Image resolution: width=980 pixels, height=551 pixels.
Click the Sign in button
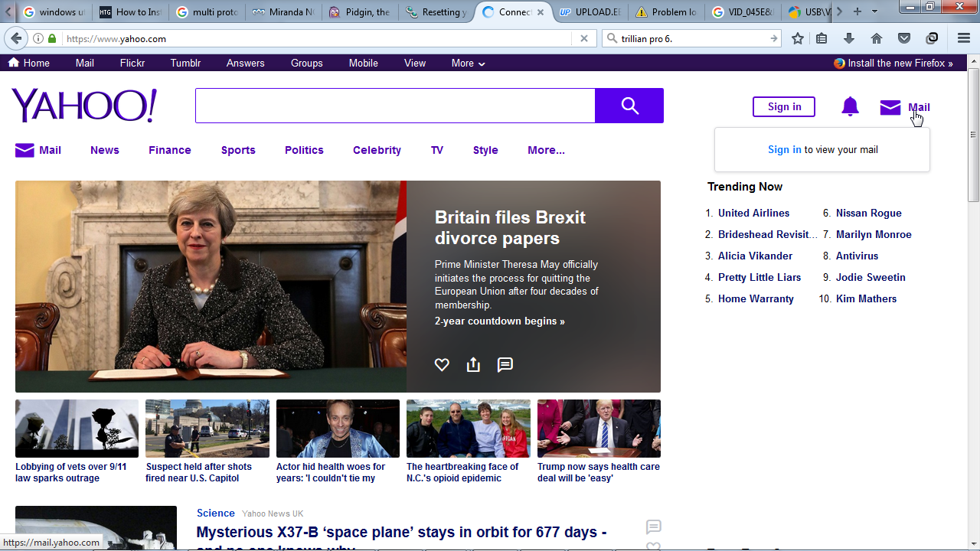click(x=784, y=106)
